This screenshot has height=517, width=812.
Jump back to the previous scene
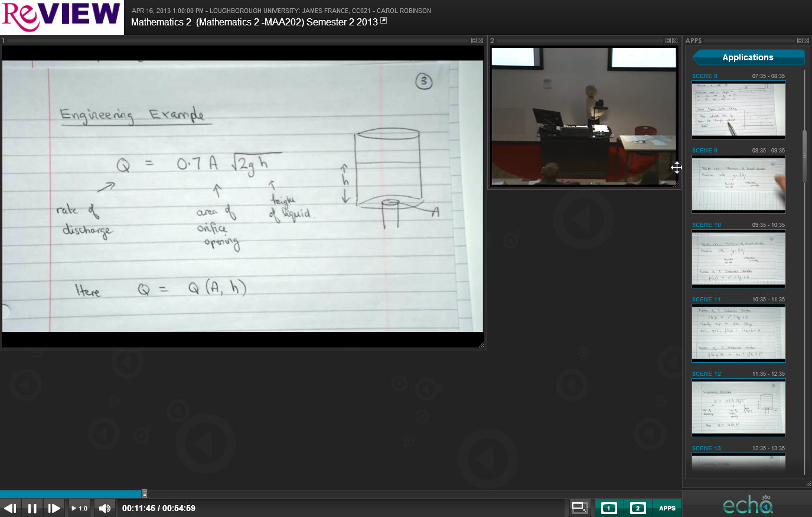10,508
